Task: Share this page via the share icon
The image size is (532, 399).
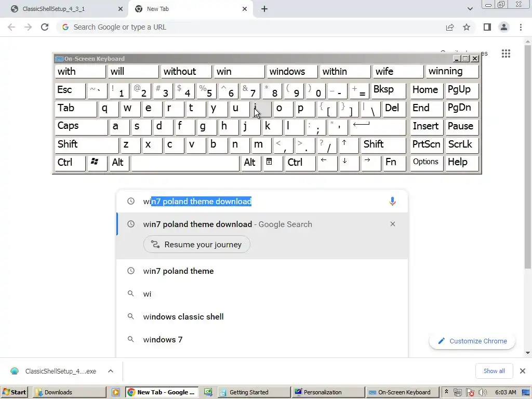Action: (x=450, y=27)
